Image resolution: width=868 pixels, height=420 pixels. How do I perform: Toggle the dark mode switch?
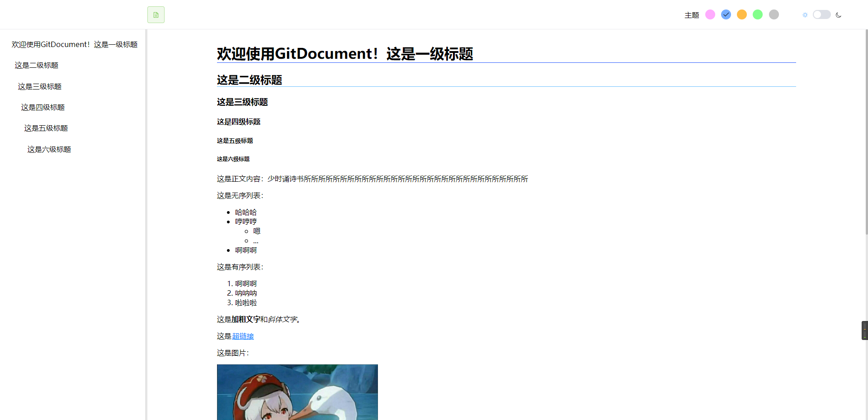(821, 14)
